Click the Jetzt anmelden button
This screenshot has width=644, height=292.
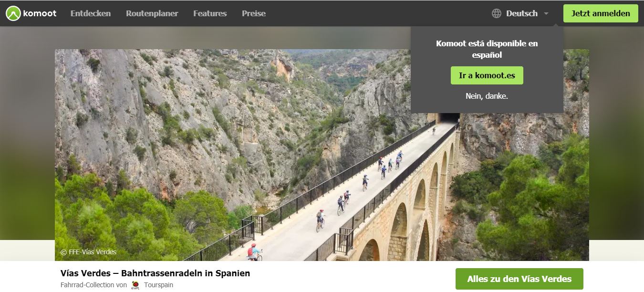point(601,13)
